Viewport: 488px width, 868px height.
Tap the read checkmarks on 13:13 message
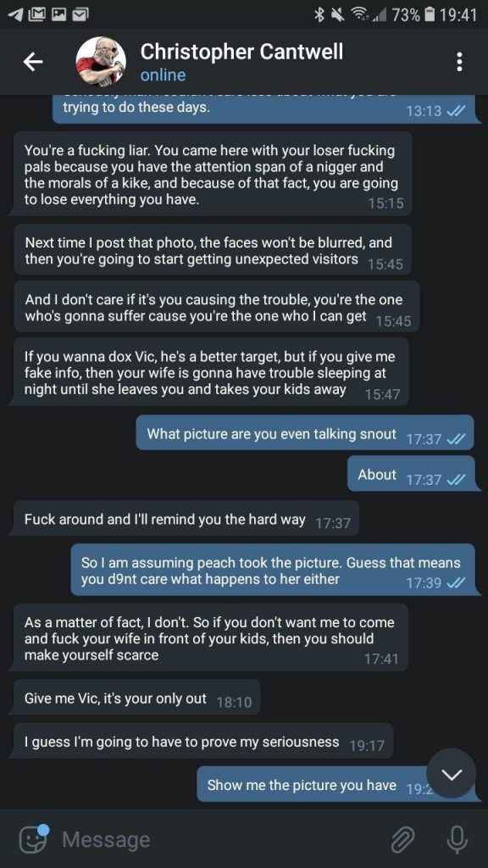point(455,111)
